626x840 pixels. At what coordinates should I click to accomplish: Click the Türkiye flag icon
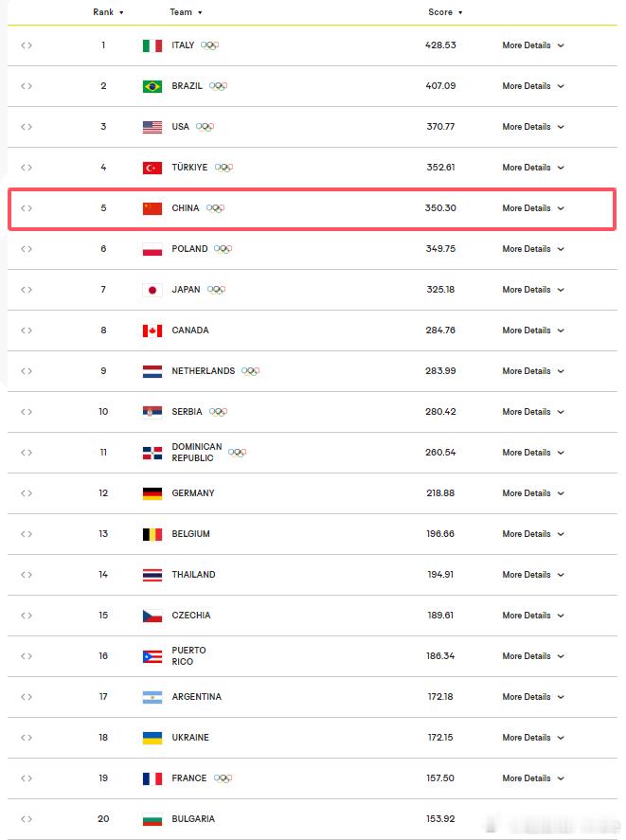click(152, 168)
